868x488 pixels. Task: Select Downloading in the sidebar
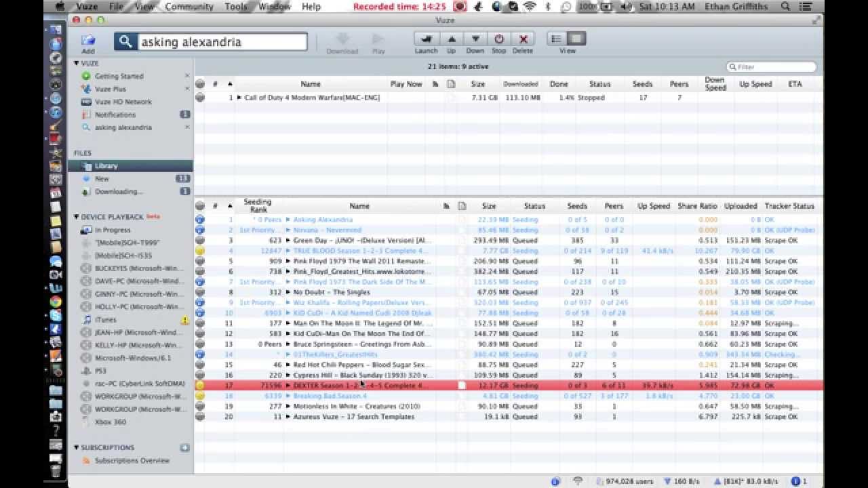tap(119, 192)
